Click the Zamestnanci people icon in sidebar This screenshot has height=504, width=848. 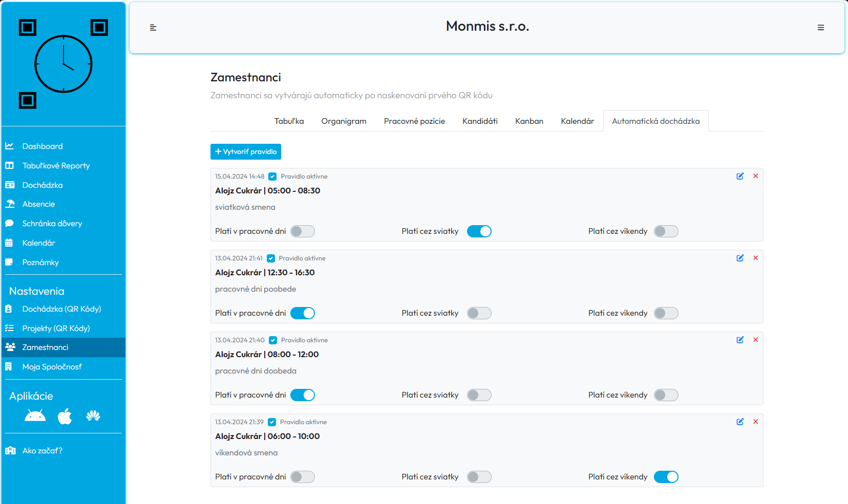[10, 347]
